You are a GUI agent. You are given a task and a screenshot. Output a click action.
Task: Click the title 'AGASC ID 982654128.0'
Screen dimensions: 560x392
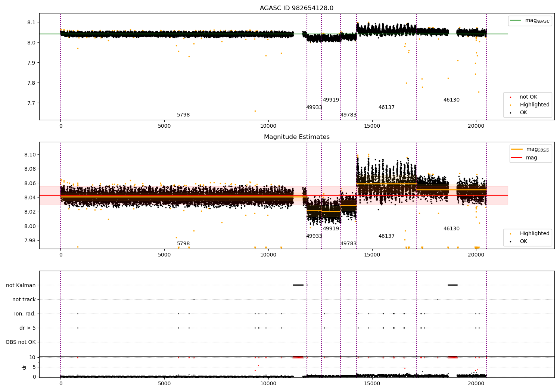coord(297,8)
